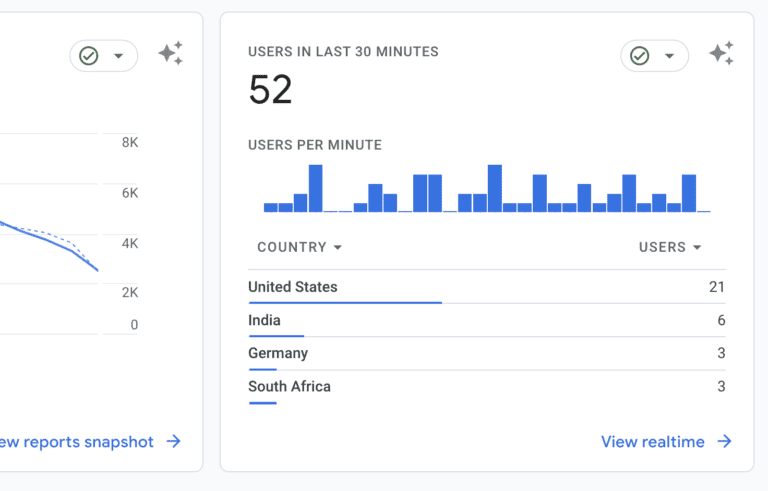Click the arrow icon beside View realtime
768x491 pixels.
(725, 442)
